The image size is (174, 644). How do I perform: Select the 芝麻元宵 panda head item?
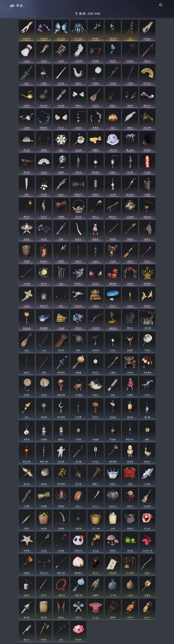(x=78, y=542)
